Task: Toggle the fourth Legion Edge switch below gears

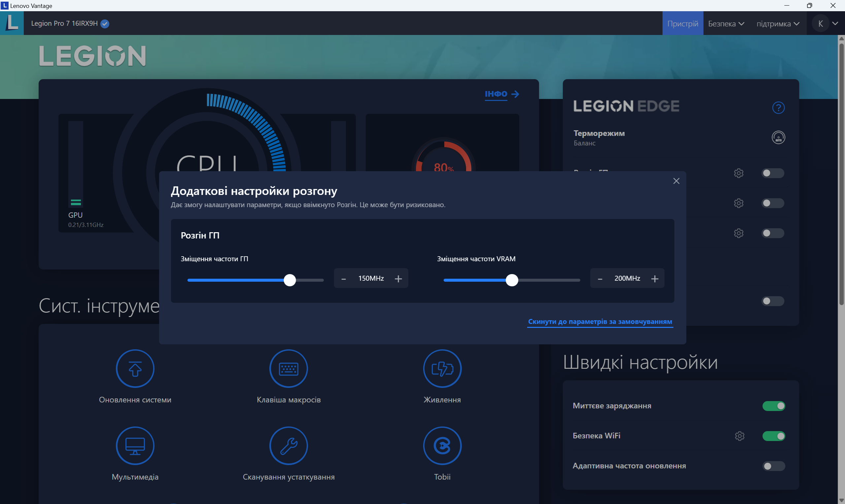Action: click(x=772, y=301)
